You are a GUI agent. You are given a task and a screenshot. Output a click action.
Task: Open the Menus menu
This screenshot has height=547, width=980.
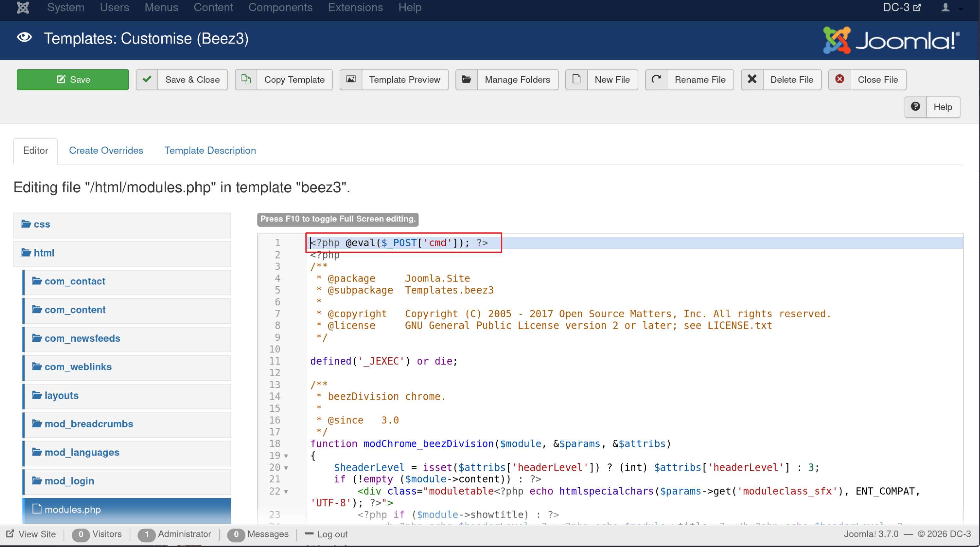pyautogui.click(x=161, y=8)
